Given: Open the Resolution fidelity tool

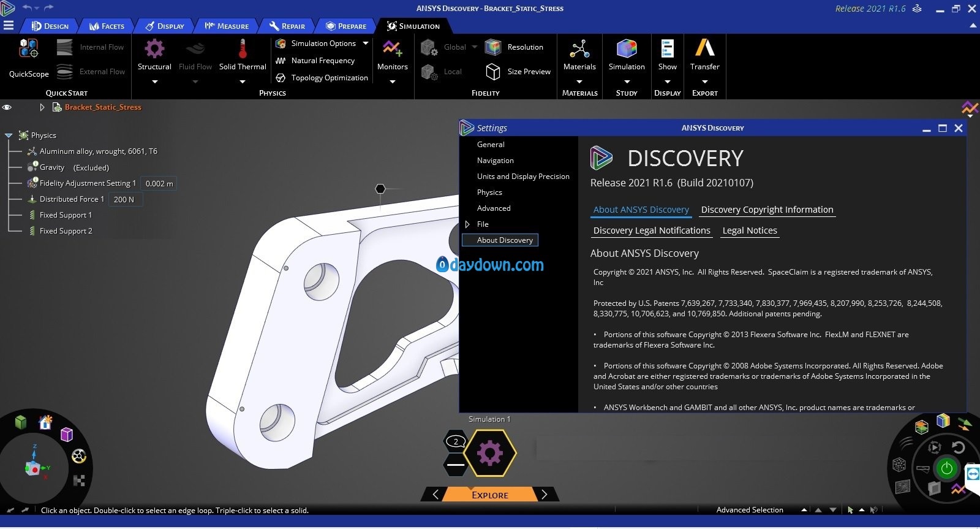Looking at the screenshot, I should [514, 47].
